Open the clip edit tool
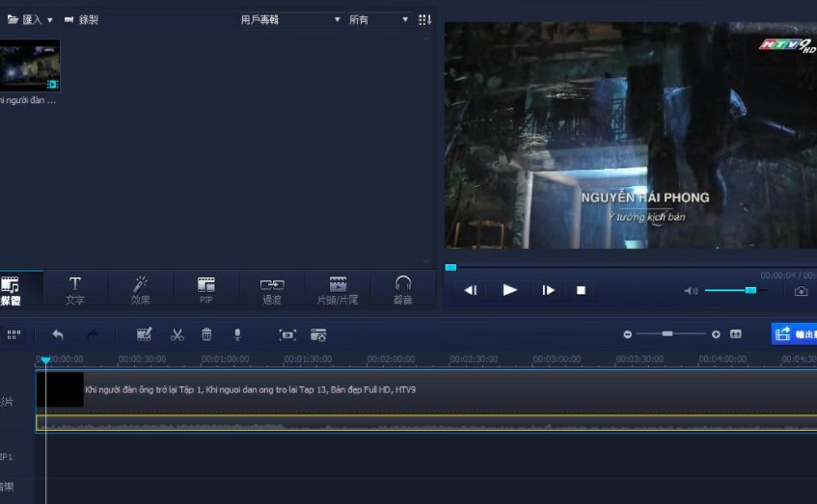Image resolution: width=817 pixels, height=504 pixels. point(144,334)
